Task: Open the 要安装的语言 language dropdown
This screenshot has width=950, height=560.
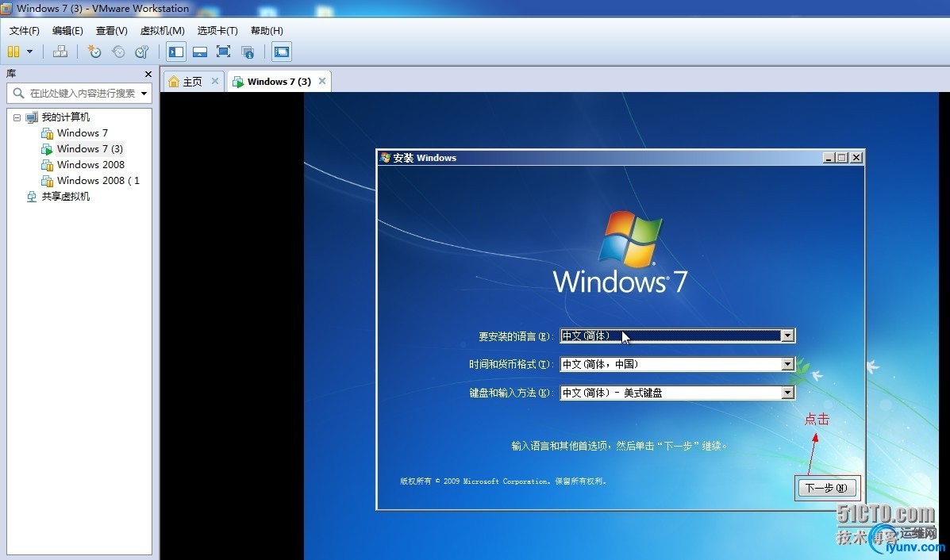Action: click(x=787, y=336)
